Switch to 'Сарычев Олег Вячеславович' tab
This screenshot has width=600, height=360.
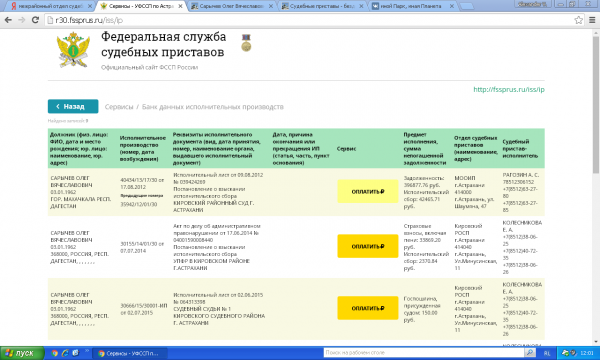pos(232,6)
